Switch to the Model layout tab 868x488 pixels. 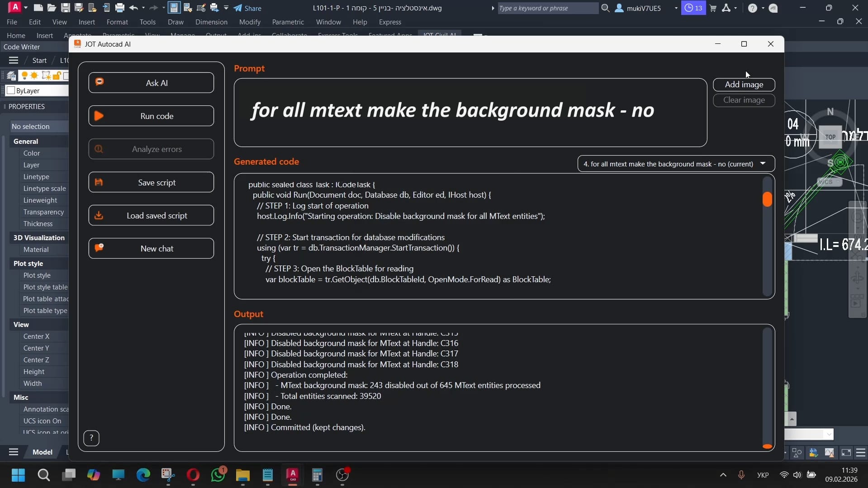(42, 452)
